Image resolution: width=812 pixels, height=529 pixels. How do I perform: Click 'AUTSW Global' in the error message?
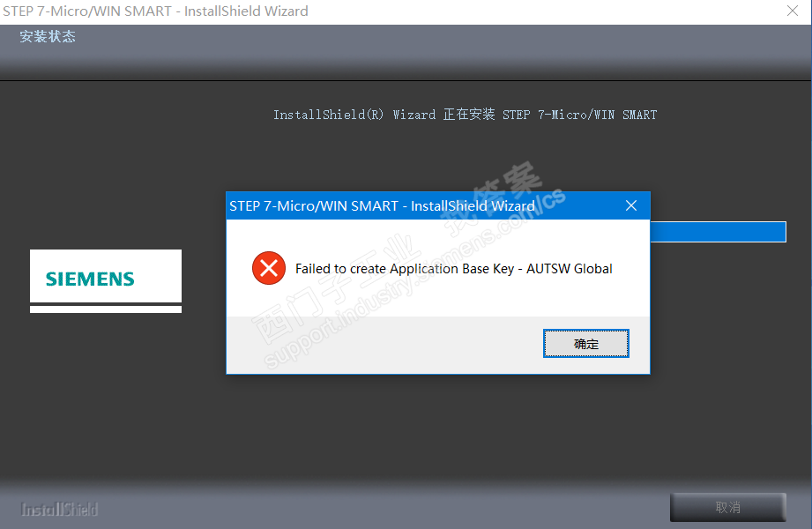(570, 268)
